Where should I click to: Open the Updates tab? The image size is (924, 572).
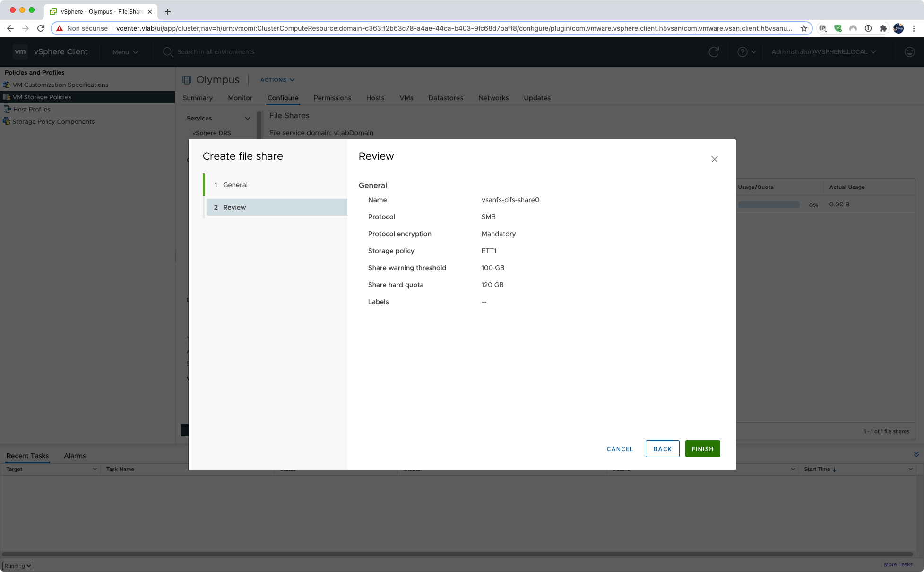[x=537, y=98]
